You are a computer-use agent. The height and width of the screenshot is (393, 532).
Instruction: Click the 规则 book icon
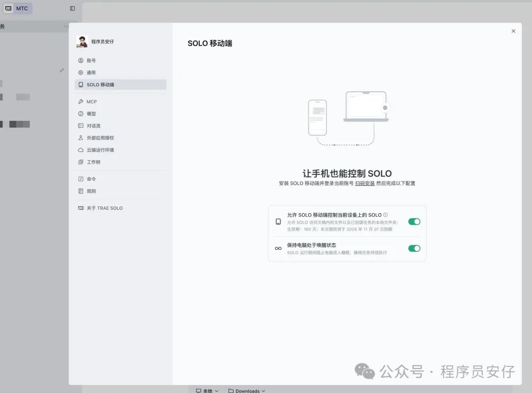(81, 191)
